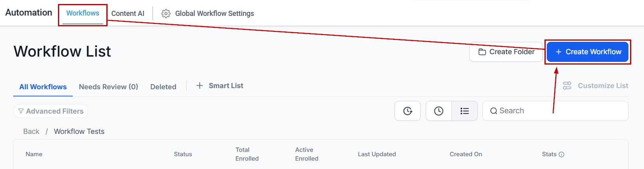Screen dimensions: 644x169
Task: Open the Advanced Filters panel
Action: [51, 111]
